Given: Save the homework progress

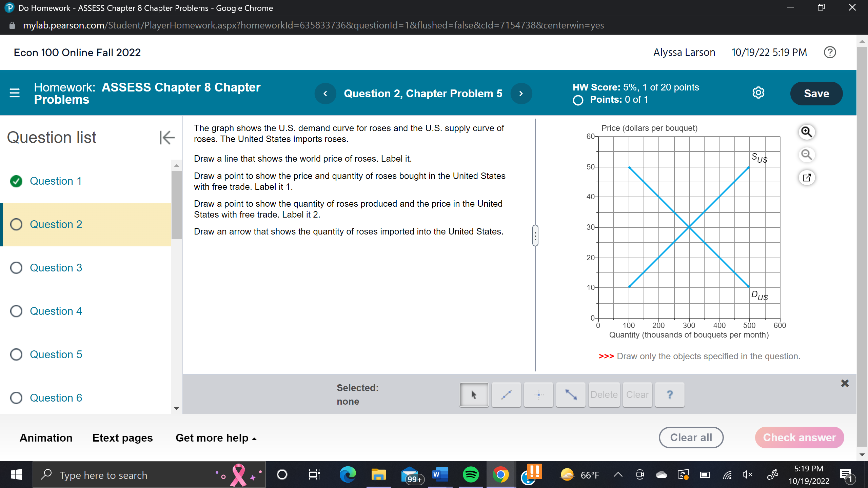Looking at the screenshot, I should (x=816, y=93).
